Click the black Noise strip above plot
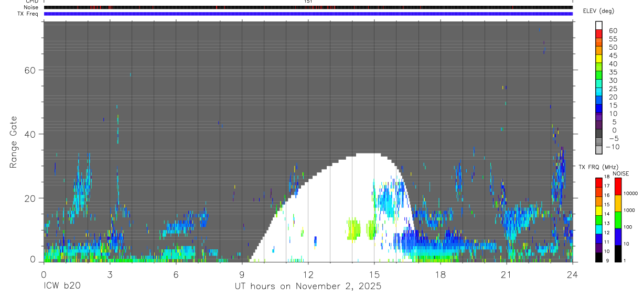 coord(308,7)
